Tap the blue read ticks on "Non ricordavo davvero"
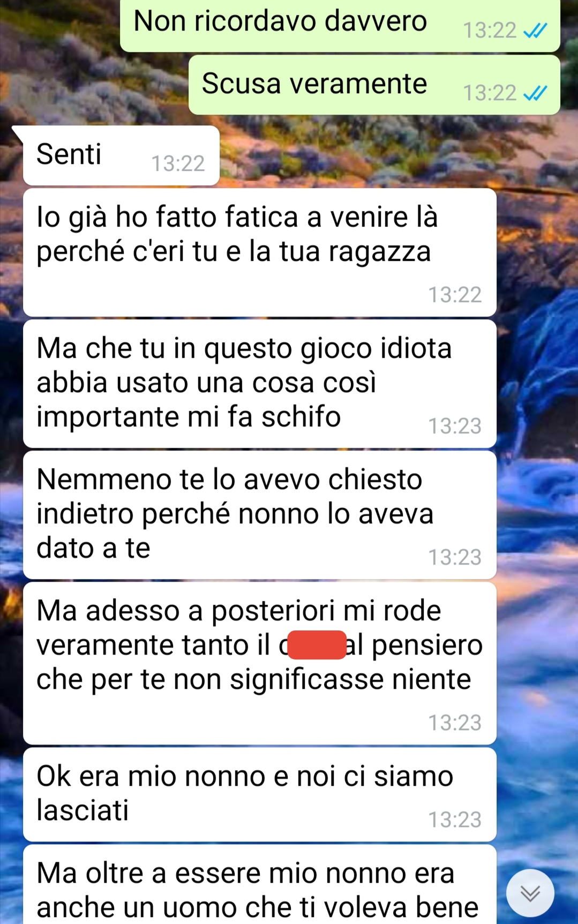 tap(535, 31)
